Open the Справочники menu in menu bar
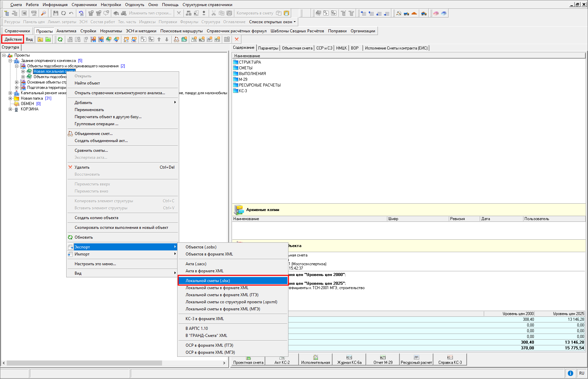This screenshot has width=588, height=379. click(84, 5)
